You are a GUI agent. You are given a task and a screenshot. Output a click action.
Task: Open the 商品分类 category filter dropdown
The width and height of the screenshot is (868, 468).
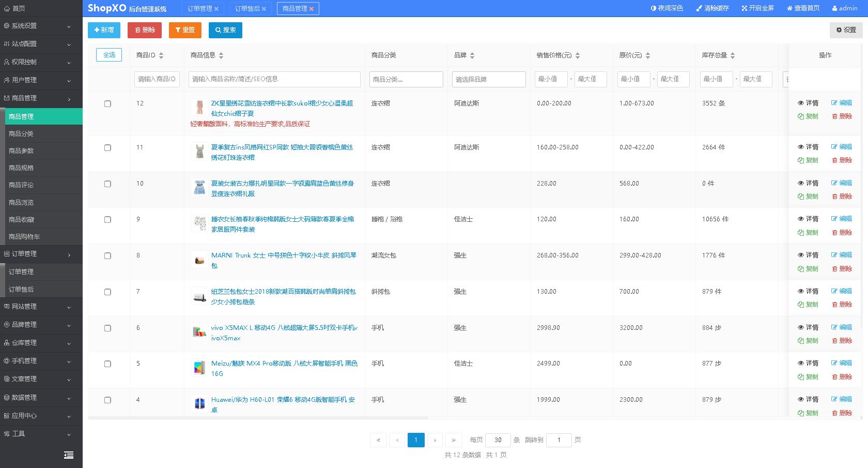click(x=406, y=79)
